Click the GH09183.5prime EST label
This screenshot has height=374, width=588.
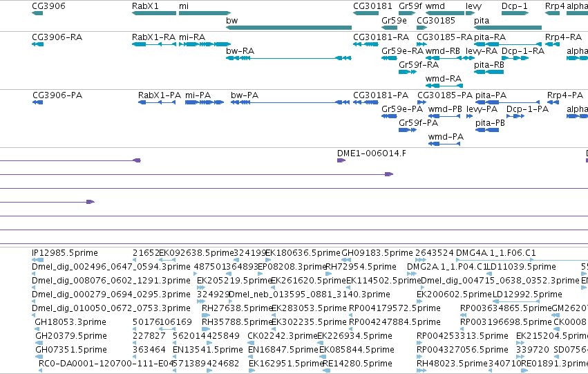click(377, 253)
